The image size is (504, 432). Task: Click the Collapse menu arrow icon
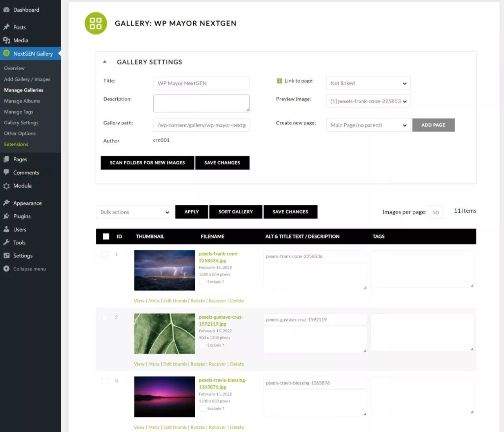6,269
